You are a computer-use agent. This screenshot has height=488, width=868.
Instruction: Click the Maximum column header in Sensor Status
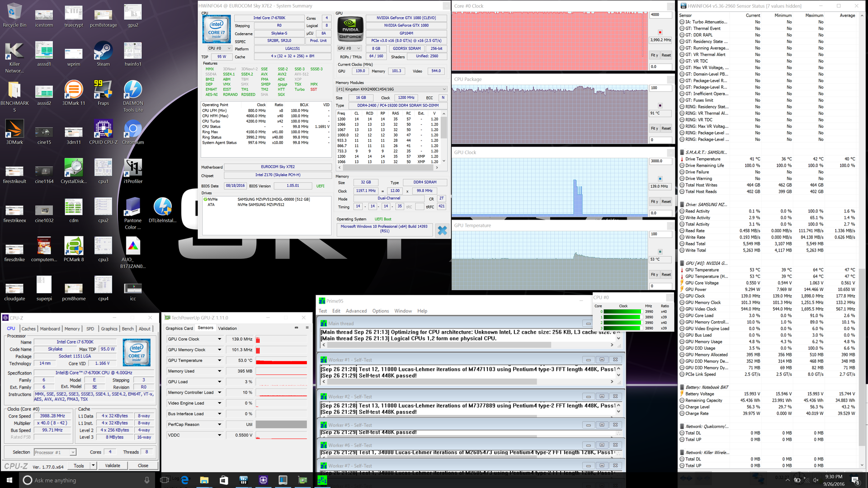pyautogui.click(x=814, y=15)
